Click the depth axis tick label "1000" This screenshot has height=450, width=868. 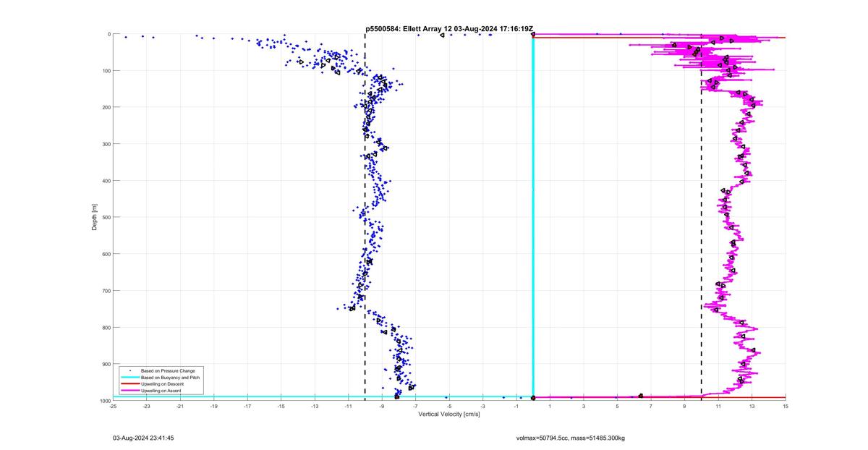click(104, 401)
